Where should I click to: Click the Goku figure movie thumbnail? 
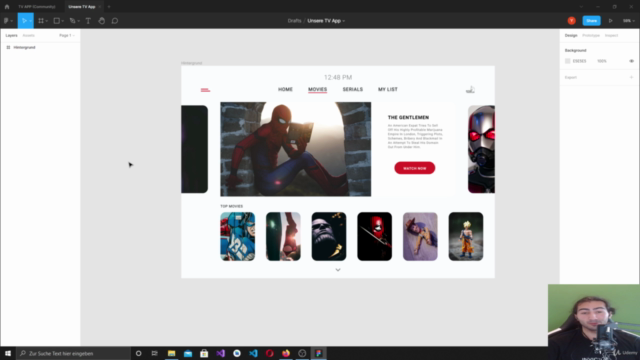click(466, 236)
